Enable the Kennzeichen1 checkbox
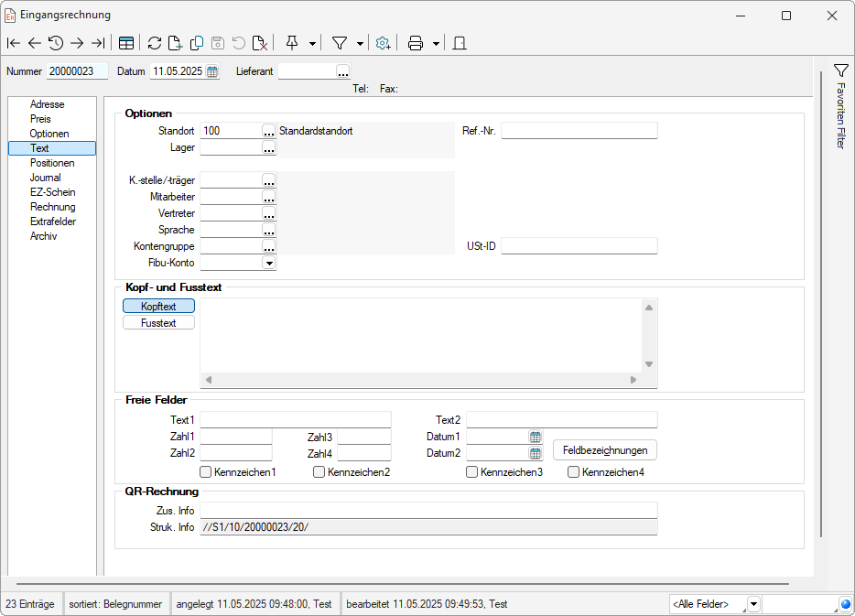The height and width of the screenshot is (616, 855). (x=206, y=472)
